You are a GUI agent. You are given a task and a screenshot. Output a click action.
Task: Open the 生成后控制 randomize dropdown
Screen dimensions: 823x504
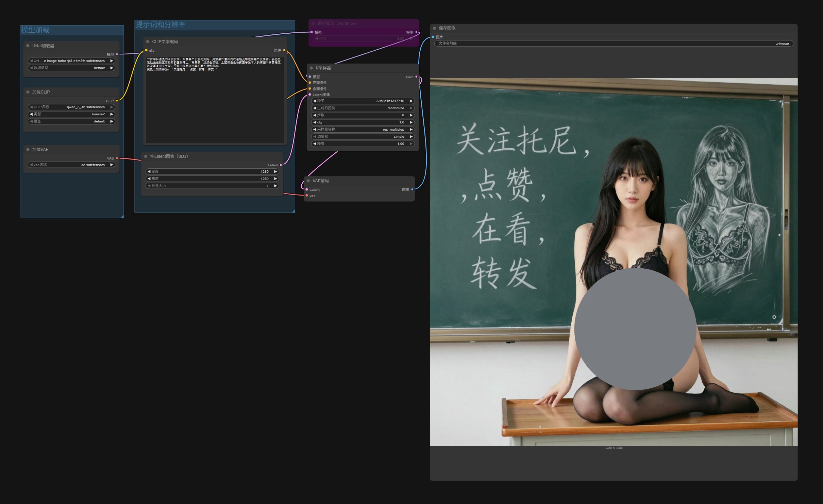tap(363, 108)
